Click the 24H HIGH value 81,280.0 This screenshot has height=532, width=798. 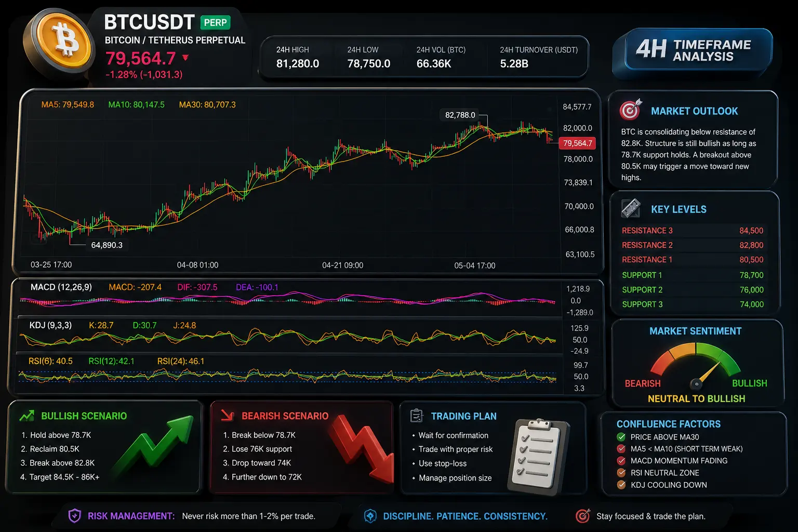(298, 63)
